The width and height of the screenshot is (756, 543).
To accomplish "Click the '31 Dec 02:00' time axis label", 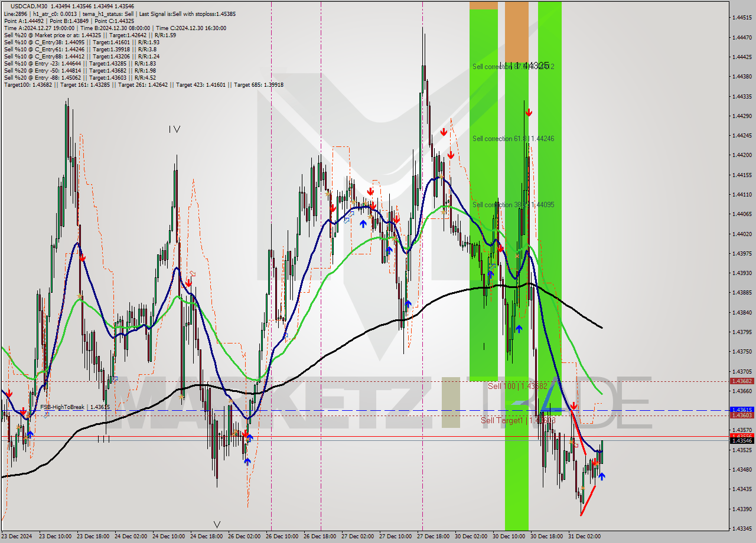I will [x=584, y=537].
